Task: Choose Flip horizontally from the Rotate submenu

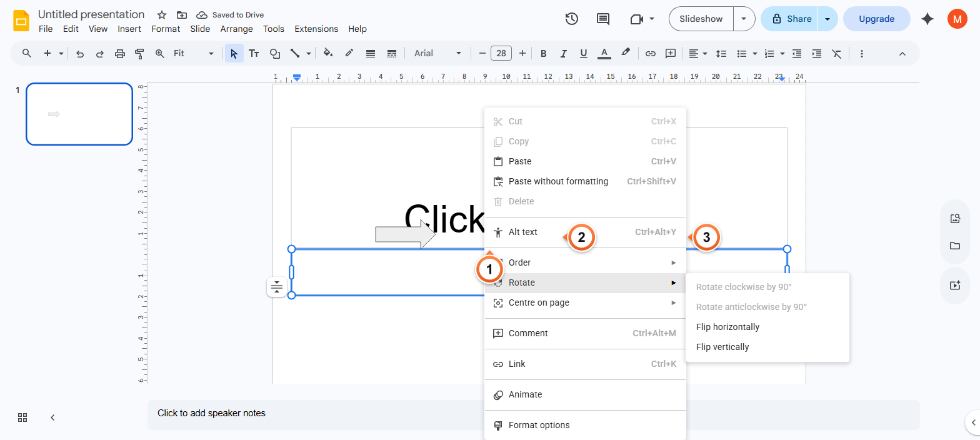Action: coord(767,327)
